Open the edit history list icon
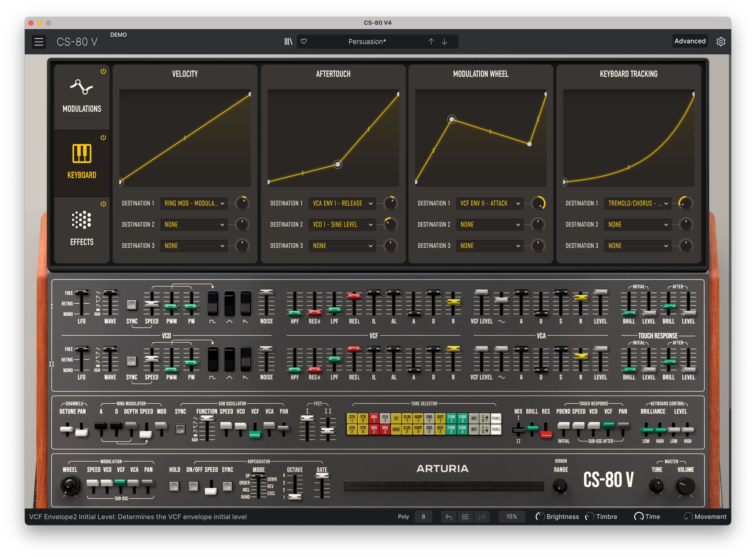Viewport: 756px width, 558px height. 465,517
